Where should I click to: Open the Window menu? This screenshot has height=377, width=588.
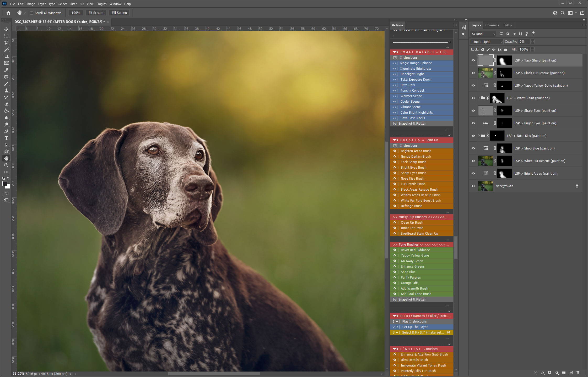tap(115, 4)
